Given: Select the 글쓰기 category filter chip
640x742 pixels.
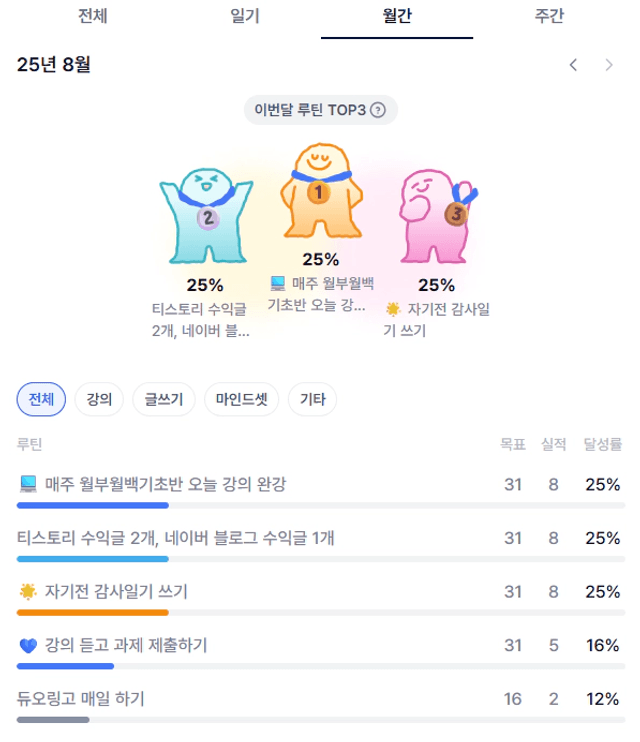Looking at the screenshot, I should (x=164, y=399).
